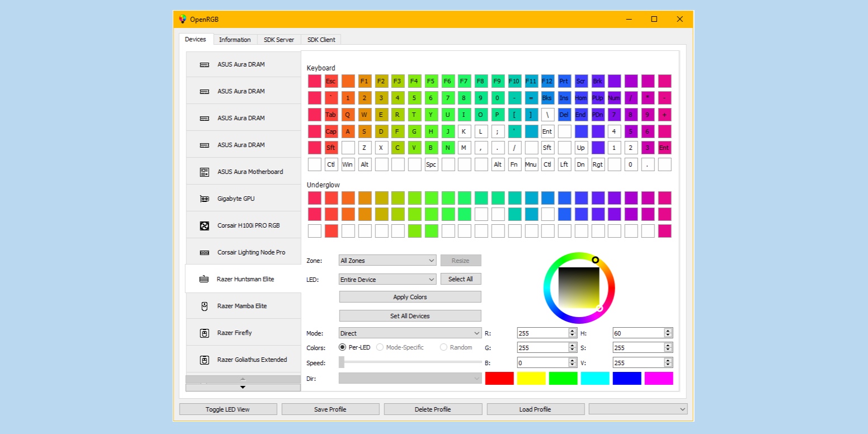Screen dimensions: 868x434
Task: Click the Num lock key LED
Action: (x=614, y=98)
